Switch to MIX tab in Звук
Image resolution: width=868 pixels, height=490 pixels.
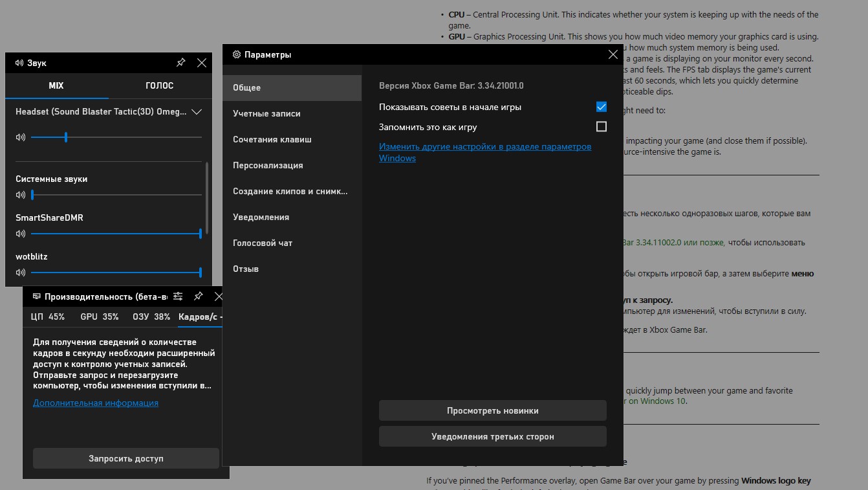click(x=56, y=85)
